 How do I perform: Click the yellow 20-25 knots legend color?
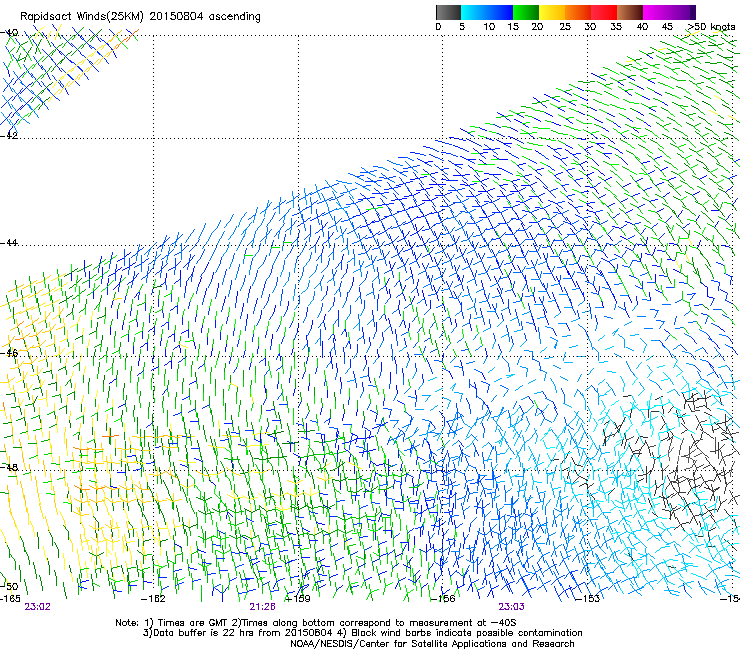click(x=551, y=12)
